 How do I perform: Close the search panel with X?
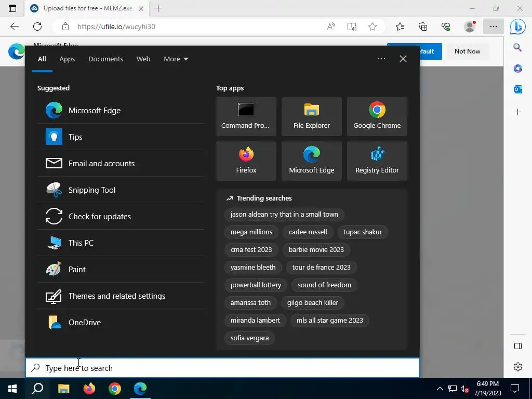point(403,59)
